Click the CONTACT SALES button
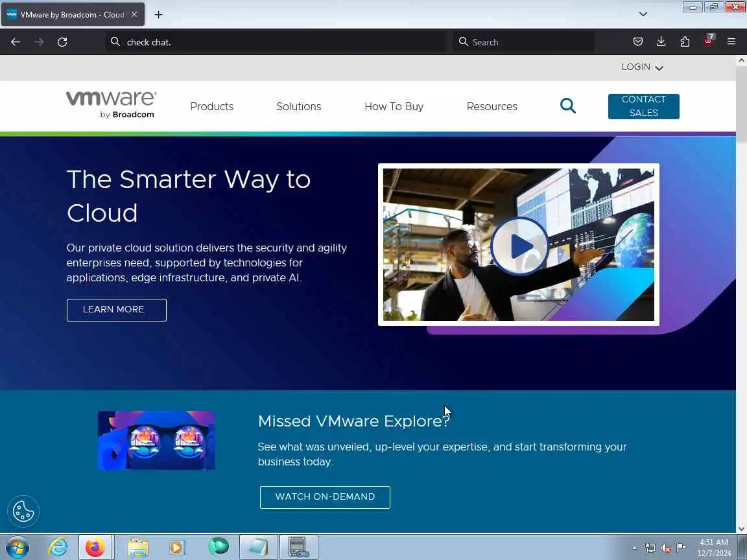Screen dimensions: 747x560 [x=644, y=106]
